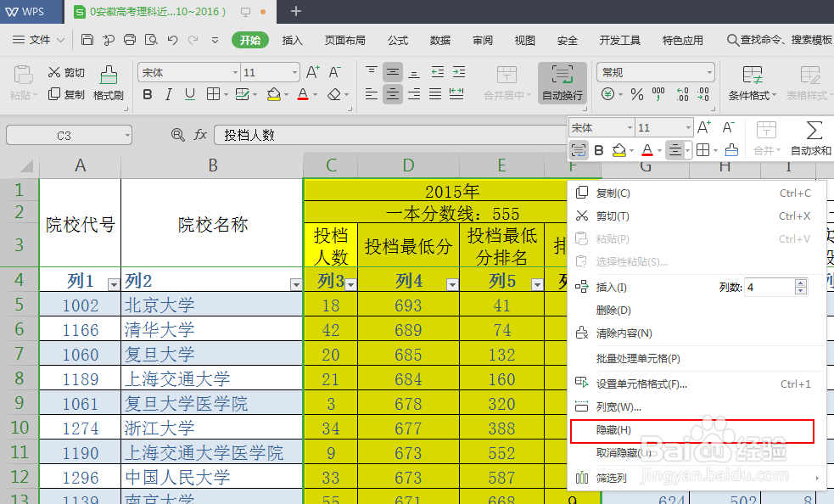Toggle Underline in the ribbon
This screenshot has width=834, height=504.
(x=190, y=95)
